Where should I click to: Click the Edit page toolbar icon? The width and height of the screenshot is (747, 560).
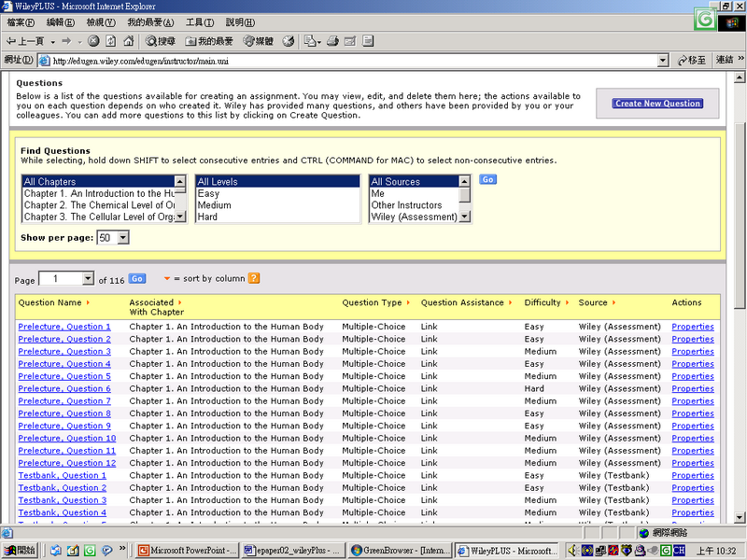pyautogui.click(x=350, y=41)
